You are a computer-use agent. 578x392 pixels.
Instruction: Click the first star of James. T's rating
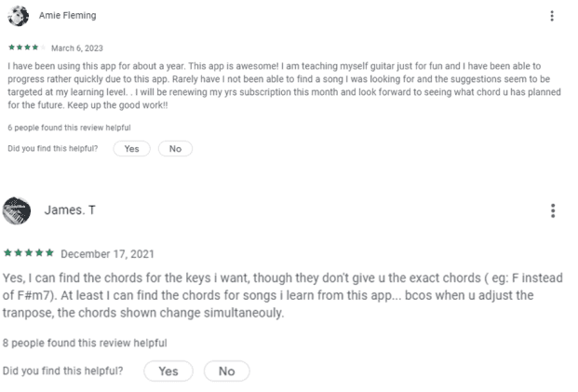7,253
